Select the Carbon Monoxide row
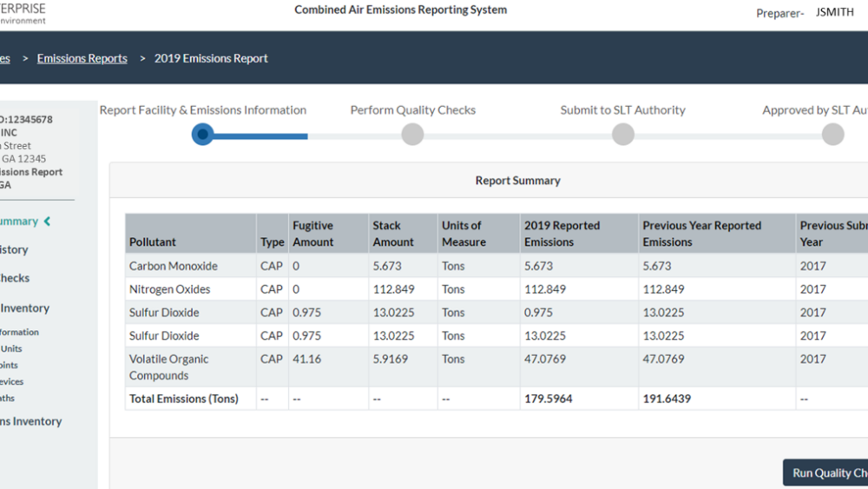The image size is (868, 489). [x=174, y=267]
